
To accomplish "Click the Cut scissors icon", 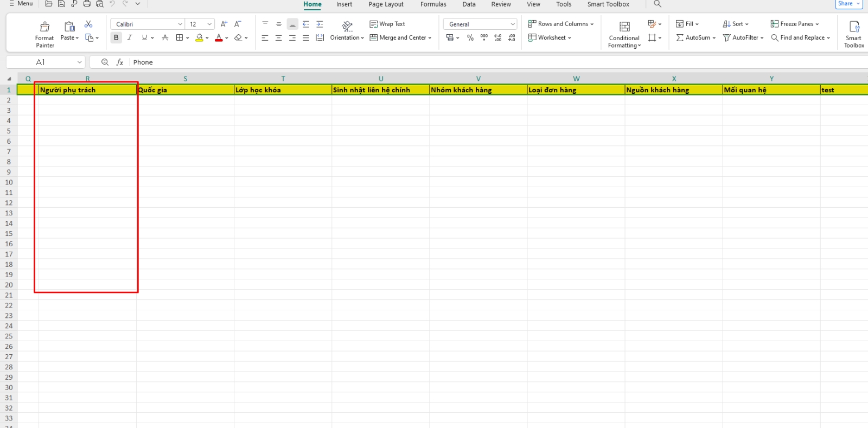I will (88, 24).
